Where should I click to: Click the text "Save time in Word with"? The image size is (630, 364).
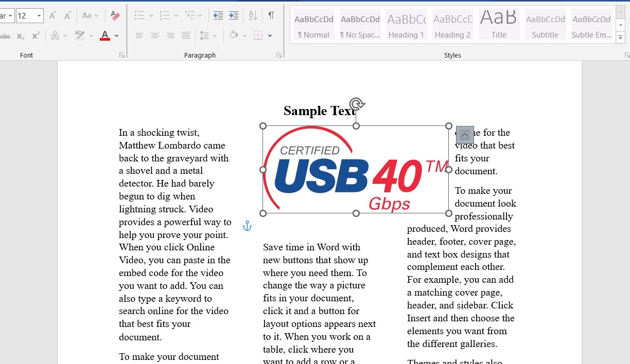(x=311, y=247)
